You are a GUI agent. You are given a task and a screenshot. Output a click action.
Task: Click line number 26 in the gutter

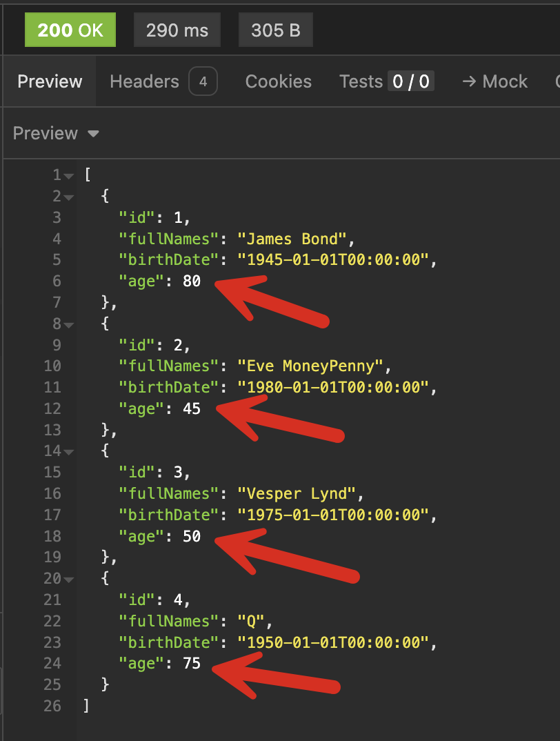click(x=52, y=706)
